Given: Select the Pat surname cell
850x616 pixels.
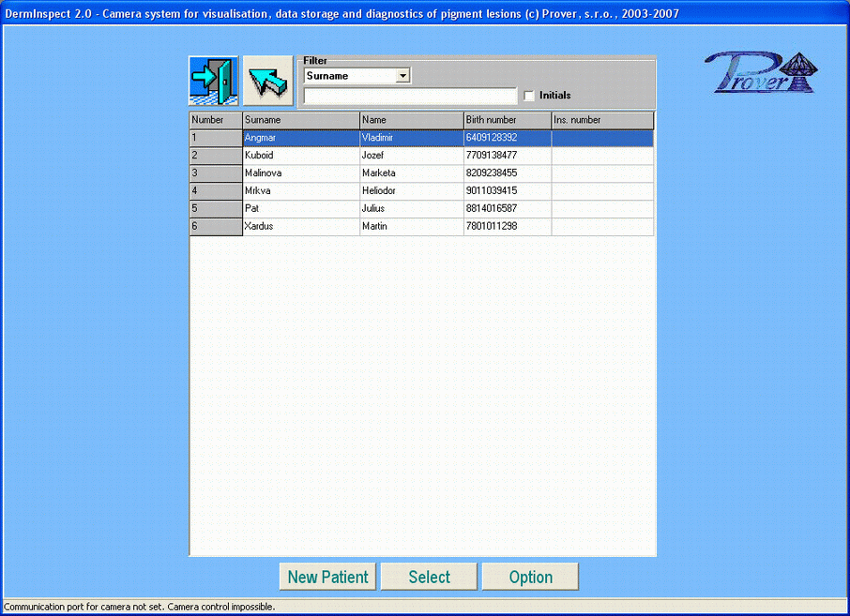Looking at the screenshot, I should click(x=301, y=208).
